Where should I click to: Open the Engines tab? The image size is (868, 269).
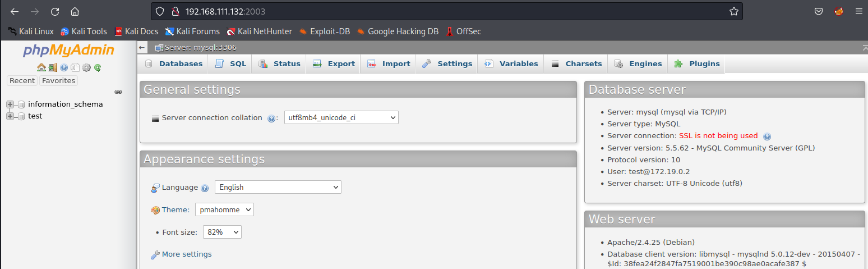click(x=638, y=64)
